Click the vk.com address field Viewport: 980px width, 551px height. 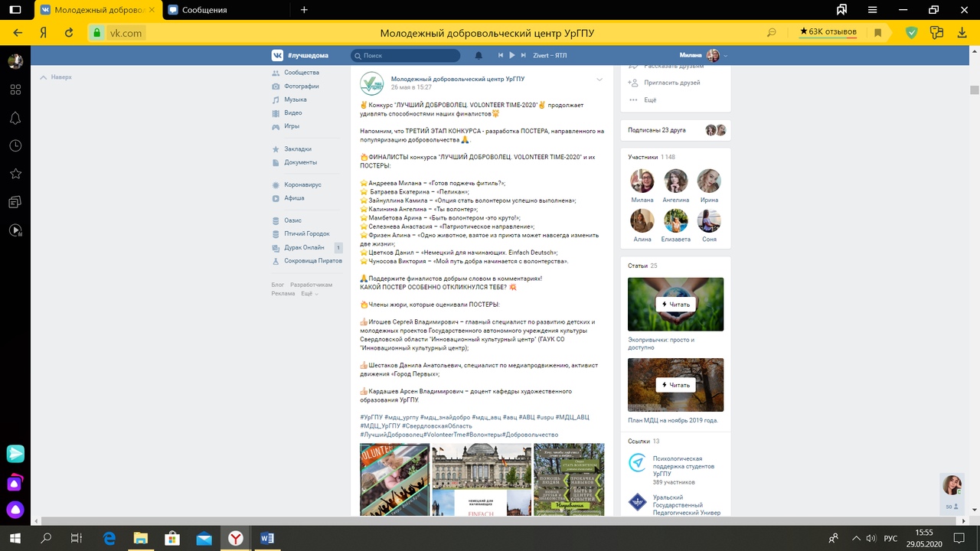[x=126, y=33]
